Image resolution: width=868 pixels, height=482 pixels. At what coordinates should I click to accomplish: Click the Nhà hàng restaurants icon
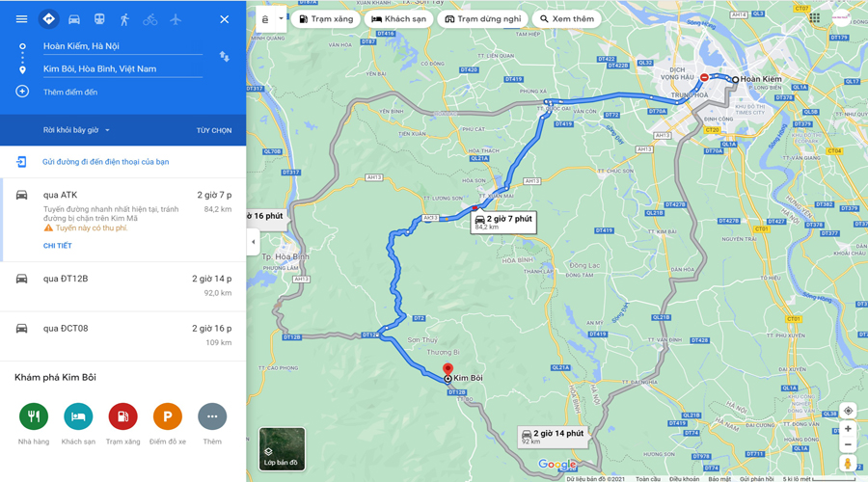coord(34,416)
